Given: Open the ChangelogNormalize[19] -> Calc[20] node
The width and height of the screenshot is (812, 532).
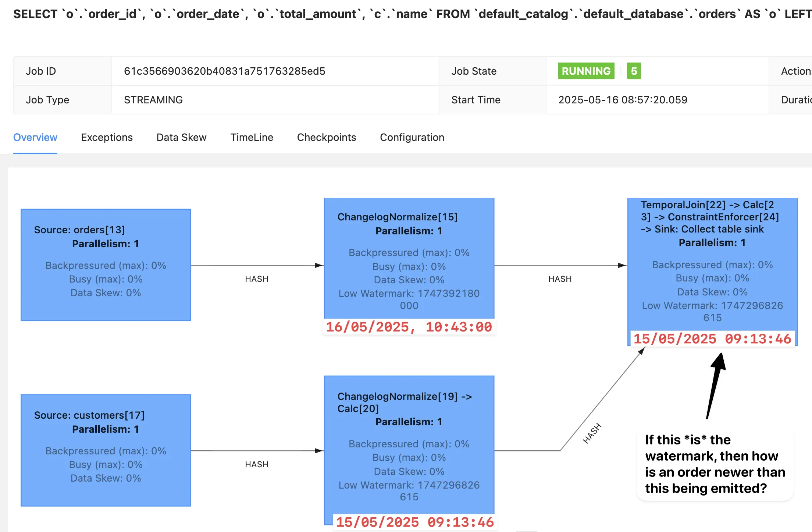Looking at the screenshot, I should [409, 445].
